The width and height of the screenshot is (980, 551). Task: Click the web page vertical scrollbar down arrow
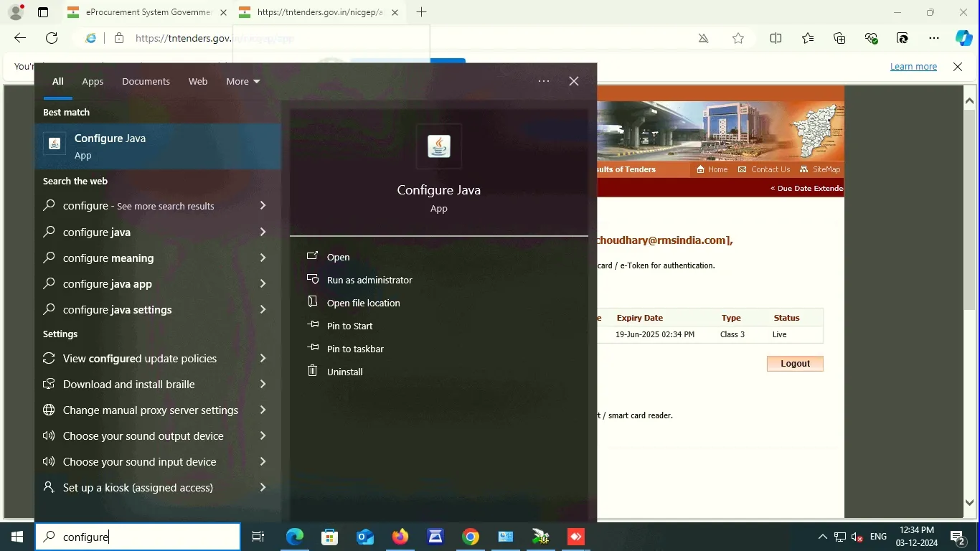coord(970,503)
